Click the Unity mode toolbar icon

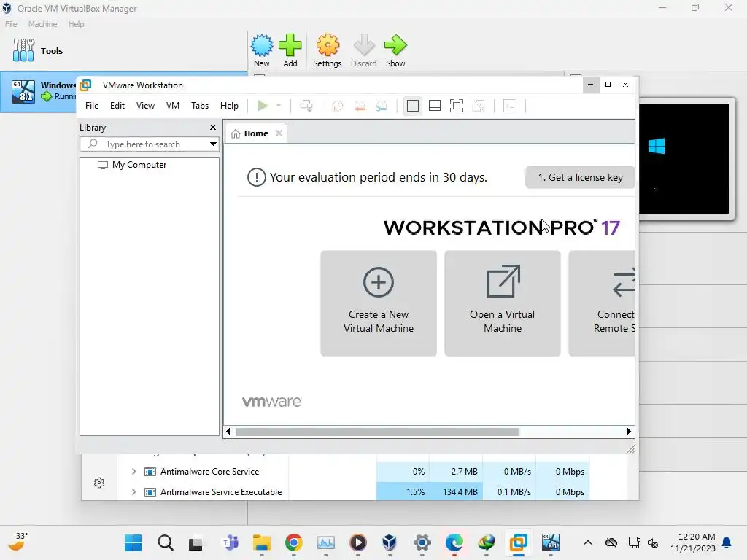tap(479, 106)
